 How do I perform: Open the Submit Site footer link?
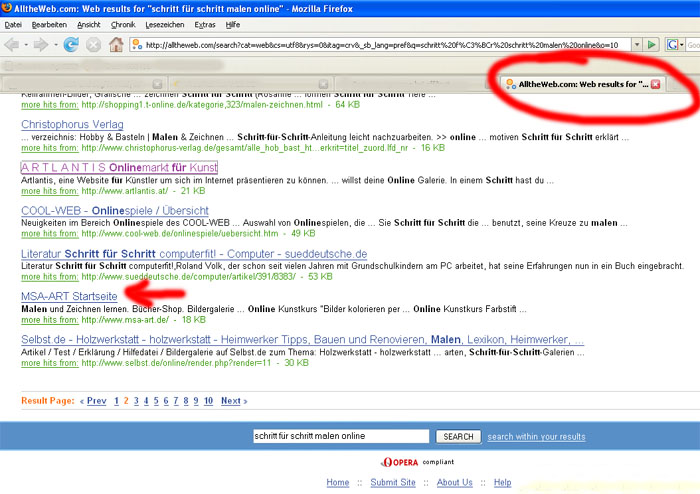point(393,482)
